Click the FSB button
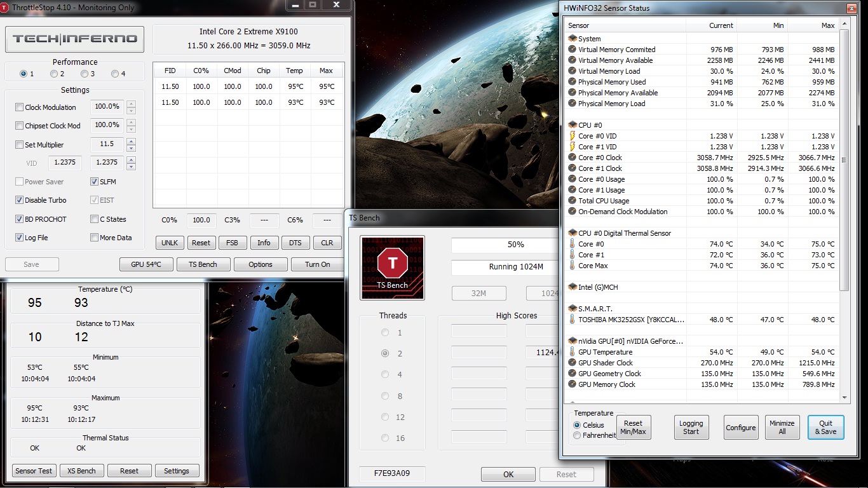The height and width of the screenshot is (488, 868). coord(233,243)
